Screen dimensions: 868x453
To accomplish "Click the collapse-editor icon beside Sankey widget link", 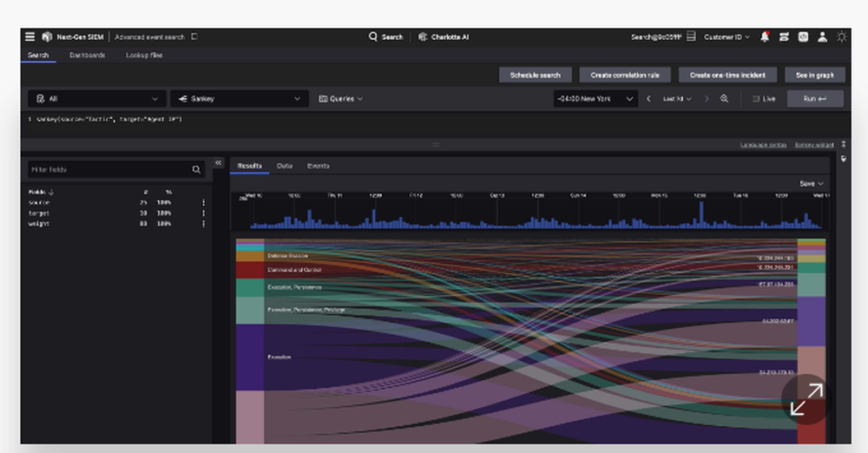I will point(843,144).
